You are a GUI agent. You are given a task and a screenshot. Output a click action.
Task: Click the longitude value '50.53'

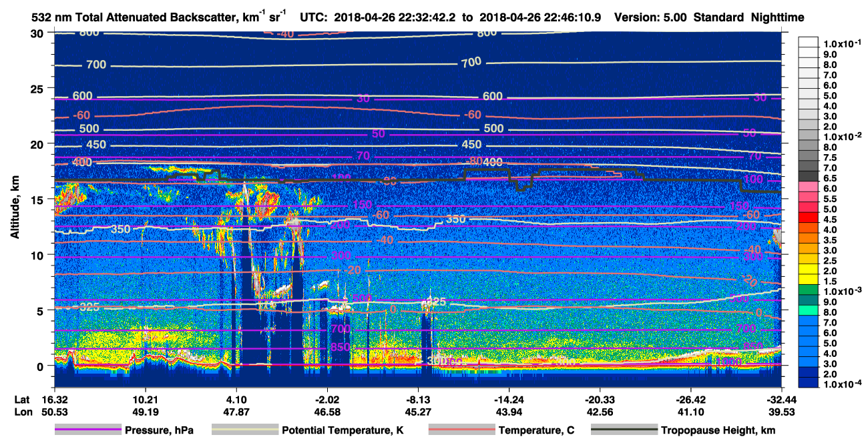pos(54,412)
